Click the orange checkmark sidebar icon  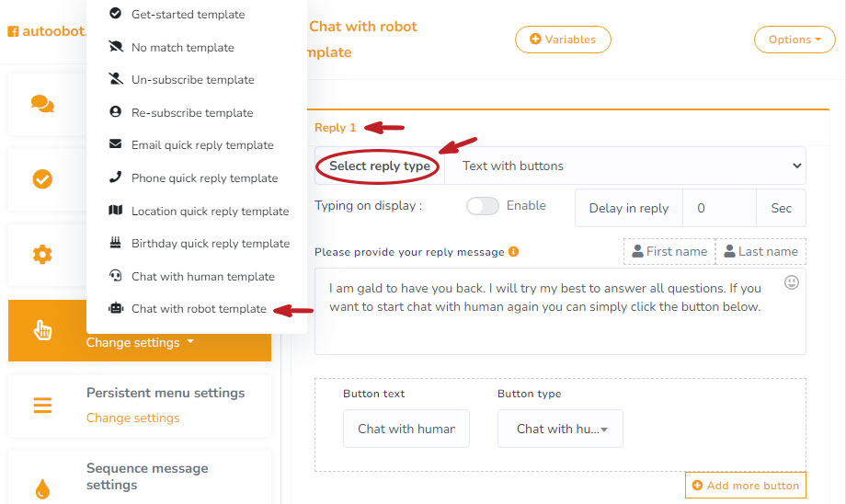click(42, 179)
